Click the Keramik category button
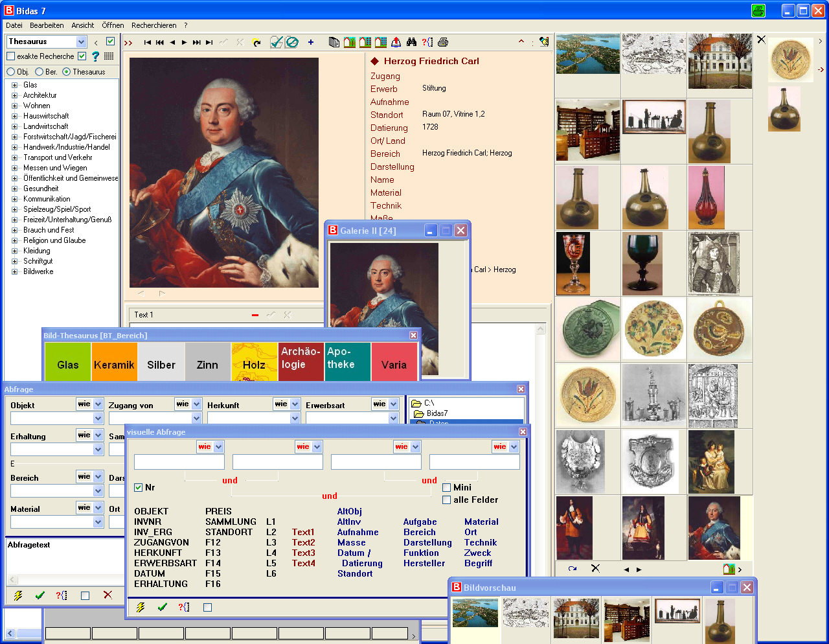This screenshot has width=829, height=644. [114, 362]
